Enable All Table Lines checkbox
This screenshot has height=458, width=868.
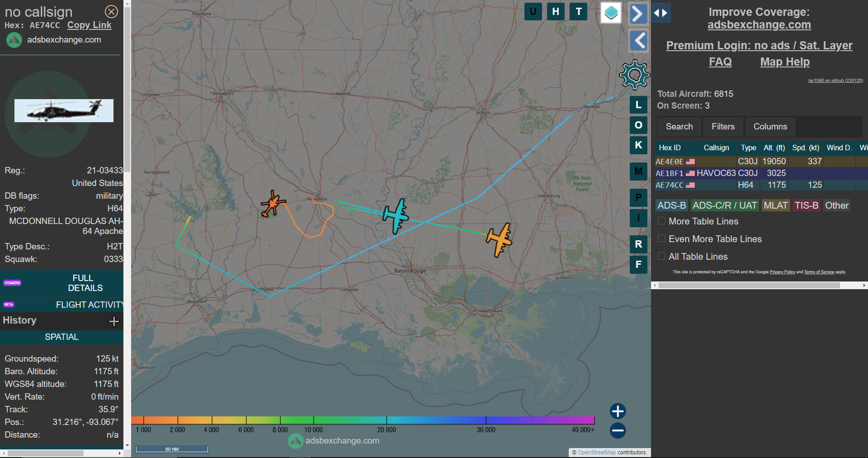(x=661, y=256)
